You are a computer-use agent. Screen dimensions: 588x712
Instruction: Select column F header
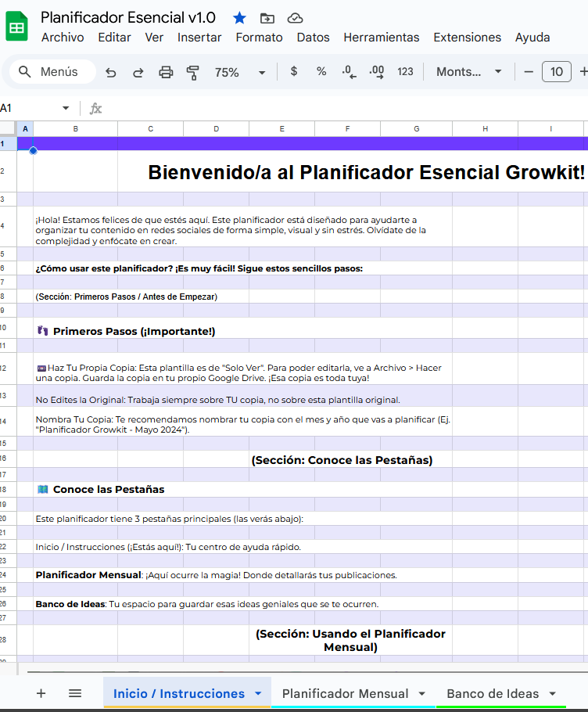(347, 129)
